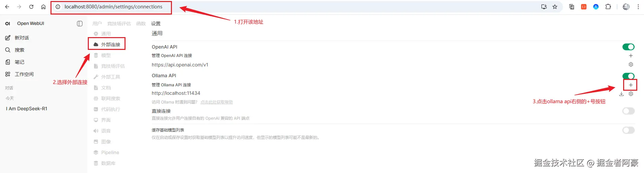The width and height of the screenshot is (644, 173).
Task: Click the Ollama download manage icon
Action: point(621,94)
